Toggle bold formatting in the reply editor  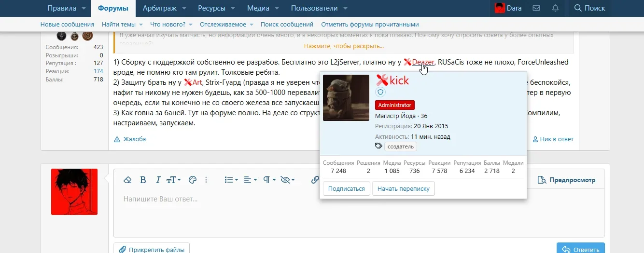tap(143, 180)
